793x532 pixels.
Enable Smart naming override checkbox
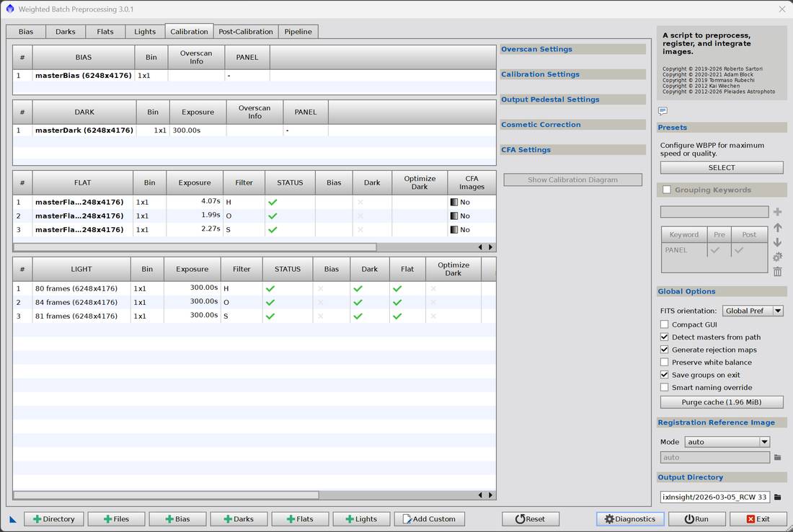tap(665, 387)
